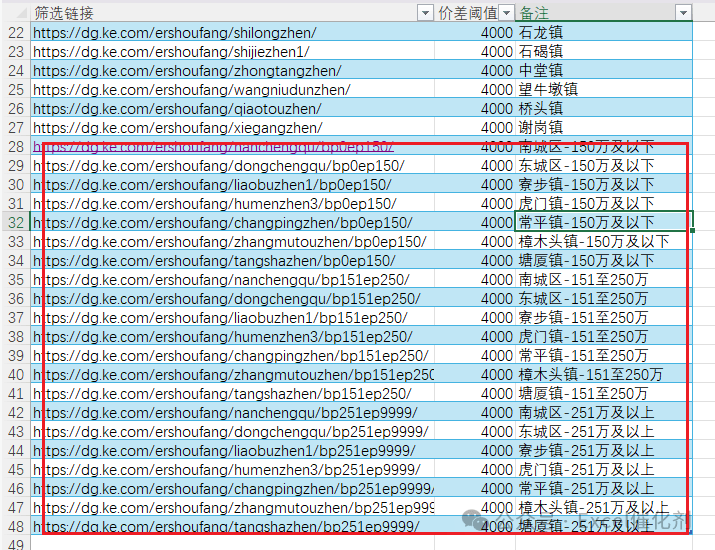Click the shijiezhen1 URL cell
The width and height of the screenshot is (715, 550).
232,52
